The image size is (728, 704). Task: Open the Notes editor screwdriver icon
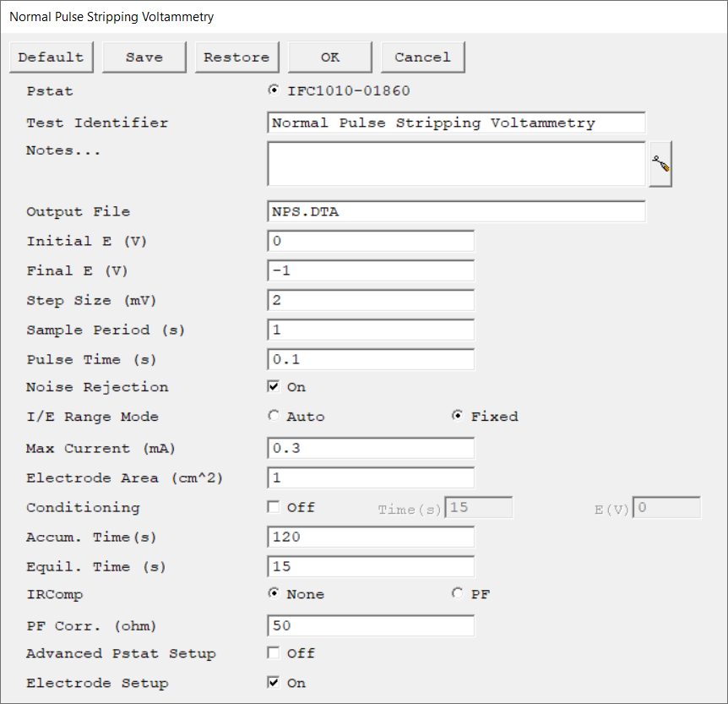(660, 164)
